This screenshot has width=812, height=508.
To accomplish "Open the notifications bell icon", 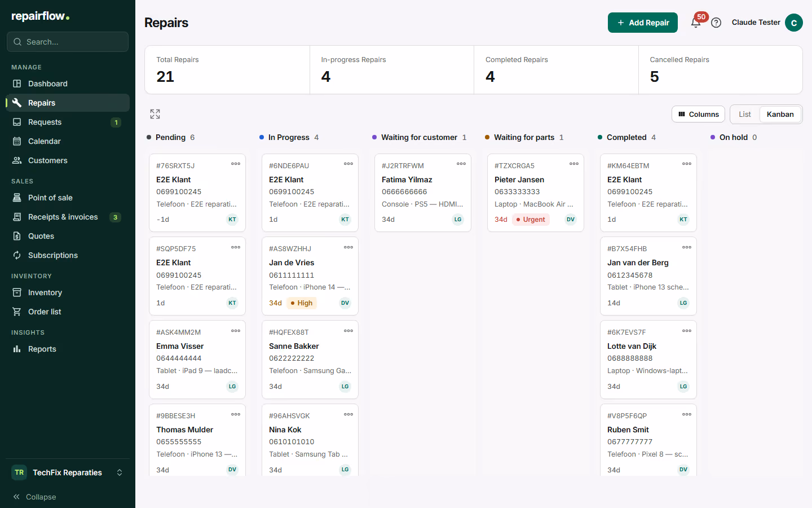I will point(696,23).
